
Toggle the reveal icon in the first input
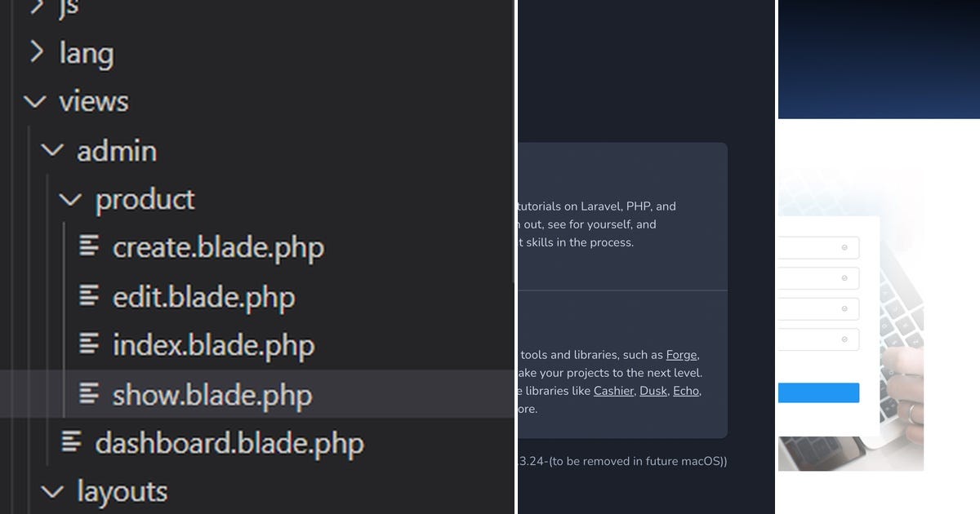click(x=846, y=247)
